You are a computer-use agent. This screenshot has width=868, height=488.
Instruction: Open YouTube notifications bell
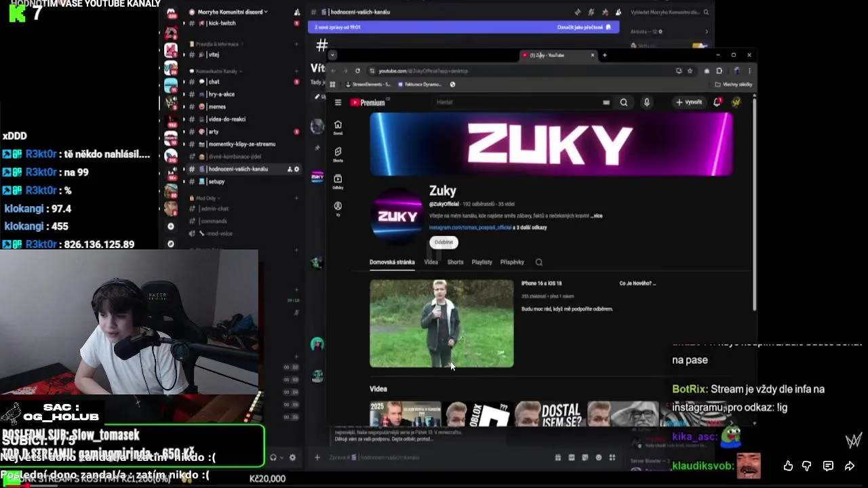coord(717,102)
